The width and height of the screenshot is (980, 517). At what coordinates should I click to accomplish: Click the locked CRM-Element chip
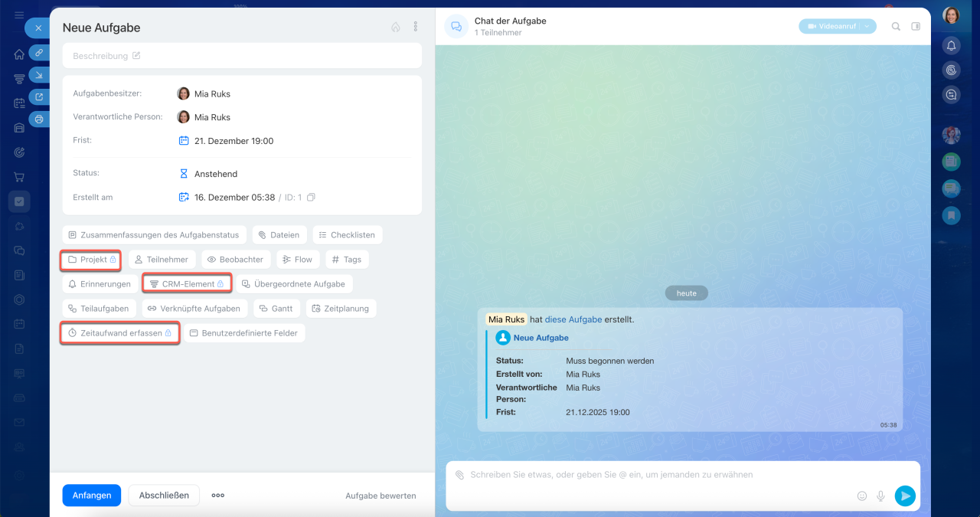click(x=187, y=284)
